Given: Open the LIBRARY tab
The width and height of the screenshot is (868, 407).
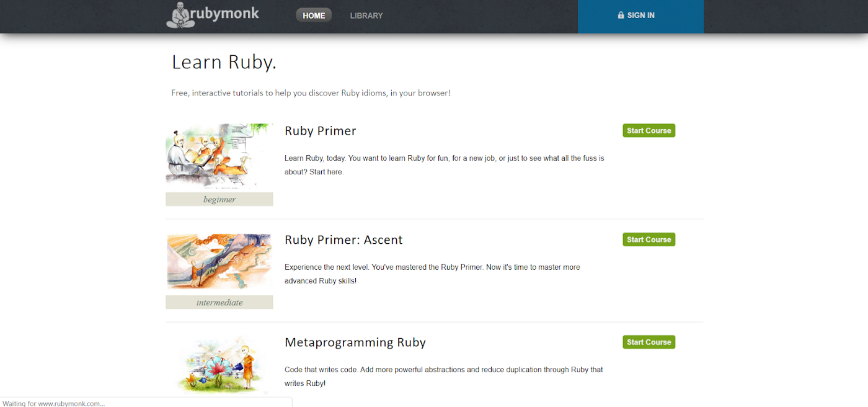Looking at the screenshot, I should [366, 16].
